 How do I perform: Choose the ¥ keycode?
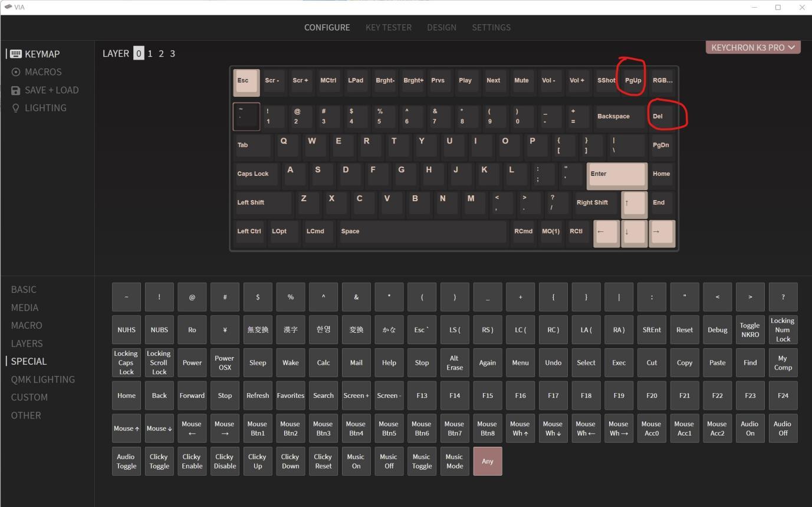[225, 330]
